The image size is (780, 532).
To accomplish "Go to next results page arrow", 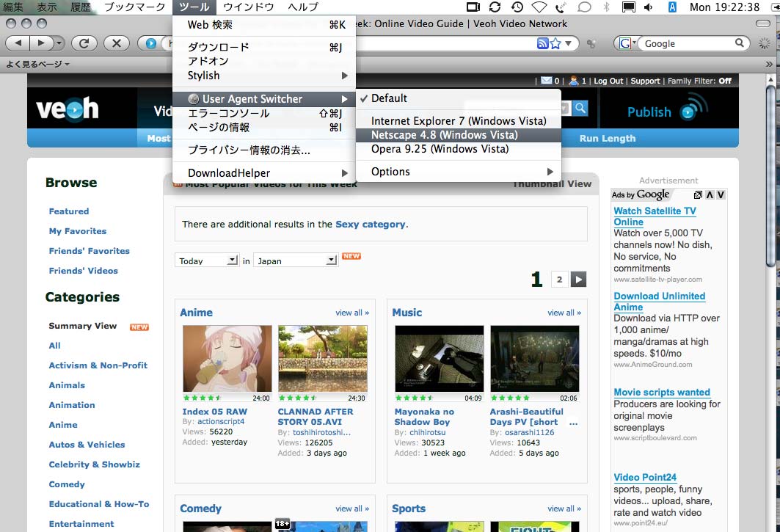I will click(578, 279).
